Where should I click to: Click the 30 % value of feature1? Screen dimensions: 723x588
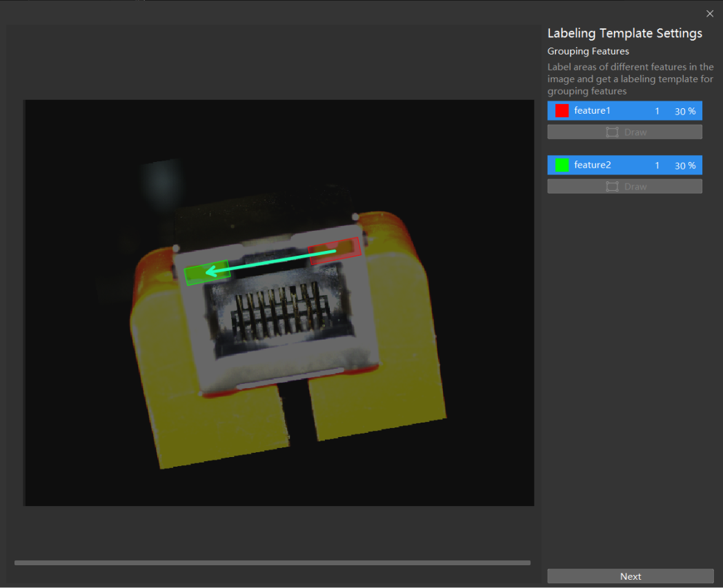pyautogui.click(x=685, y=111)
